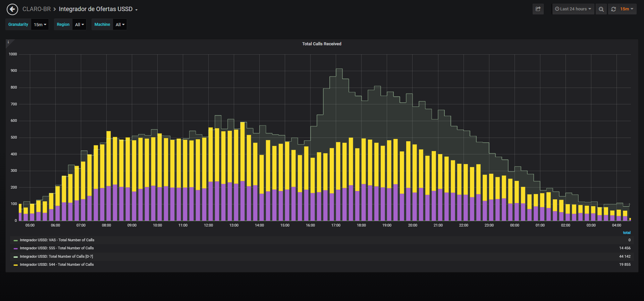This screenshot has width=644, height=301.
Task: Click the 19 855 total value
Action: pyautogui.click(x=625, y=265)
